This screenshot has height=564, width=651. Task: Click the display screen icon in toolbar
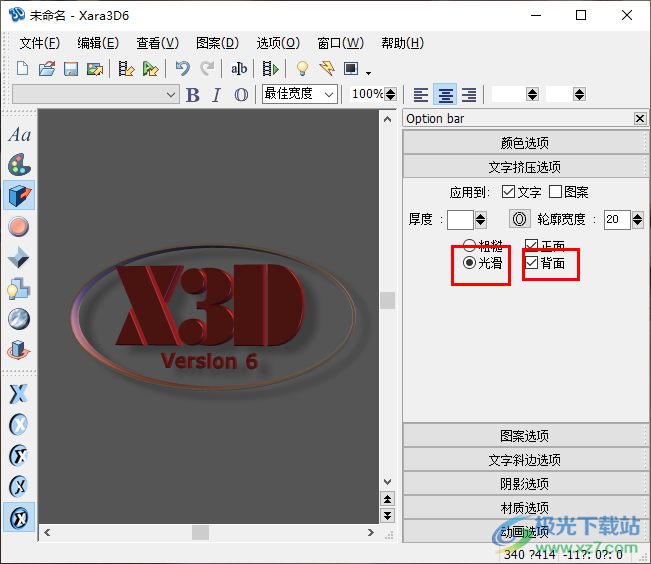coord(351,69)
